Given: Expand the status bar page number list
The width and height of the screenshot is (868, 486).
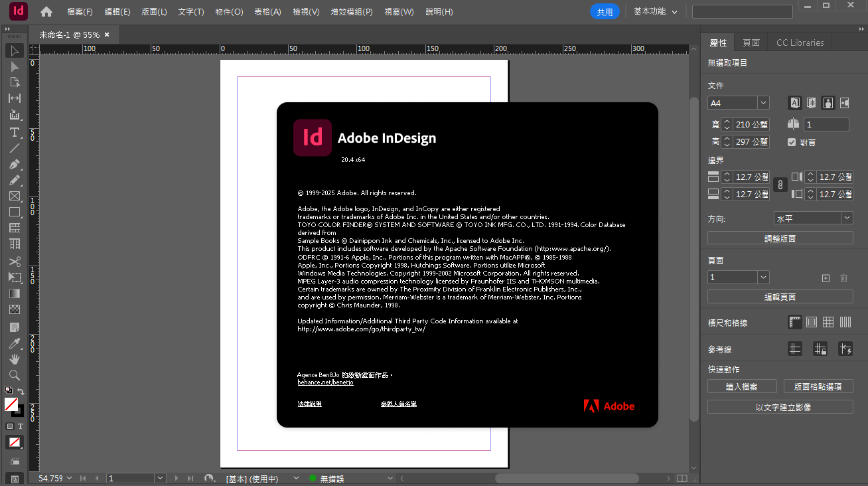Looking at the screenshot, I should (160, 478).
